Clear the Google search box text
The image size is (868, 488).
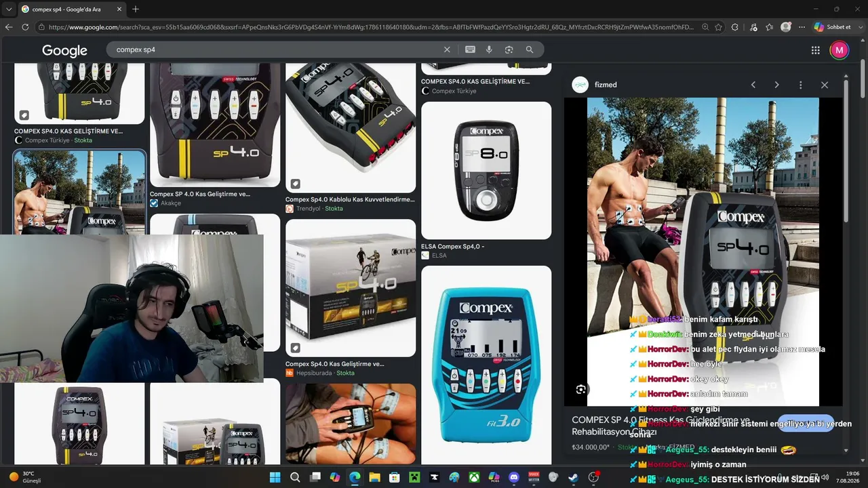click(x=447, y=49)
